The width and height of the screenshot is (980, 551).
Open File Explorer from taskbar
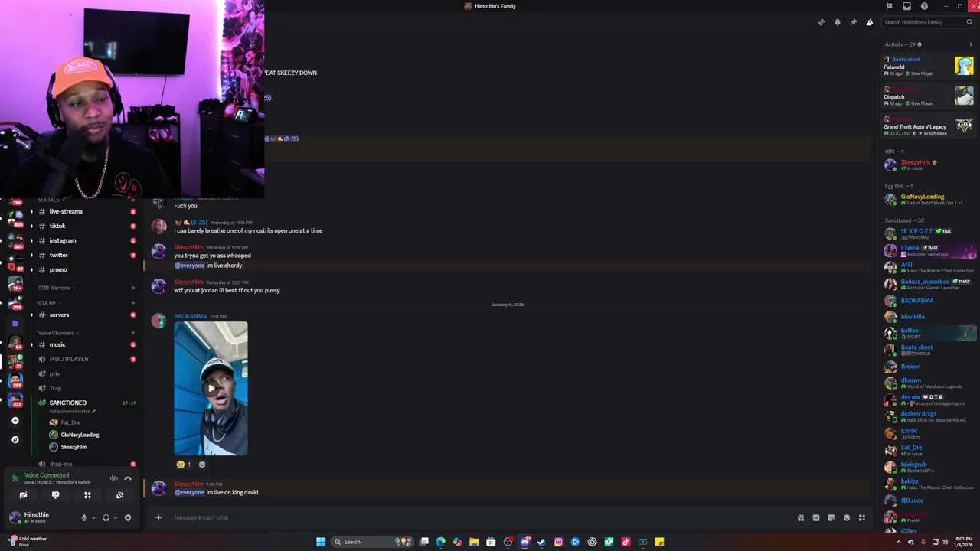[474, 542]
